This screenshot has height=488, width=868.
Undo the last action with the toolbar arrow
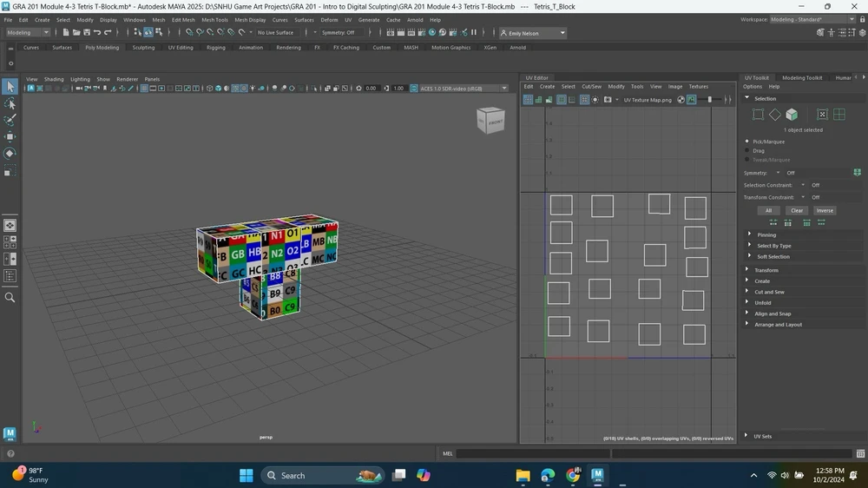[97, 33]
